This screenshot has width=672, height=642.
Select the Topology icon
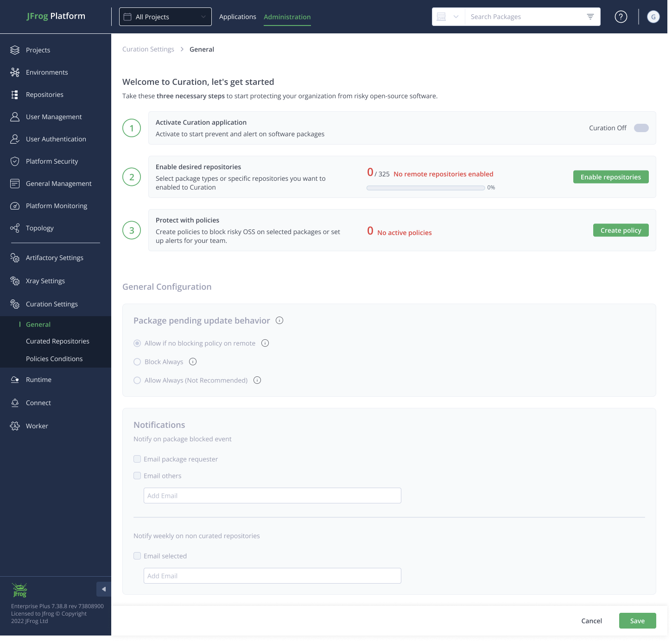pos(15,228)
